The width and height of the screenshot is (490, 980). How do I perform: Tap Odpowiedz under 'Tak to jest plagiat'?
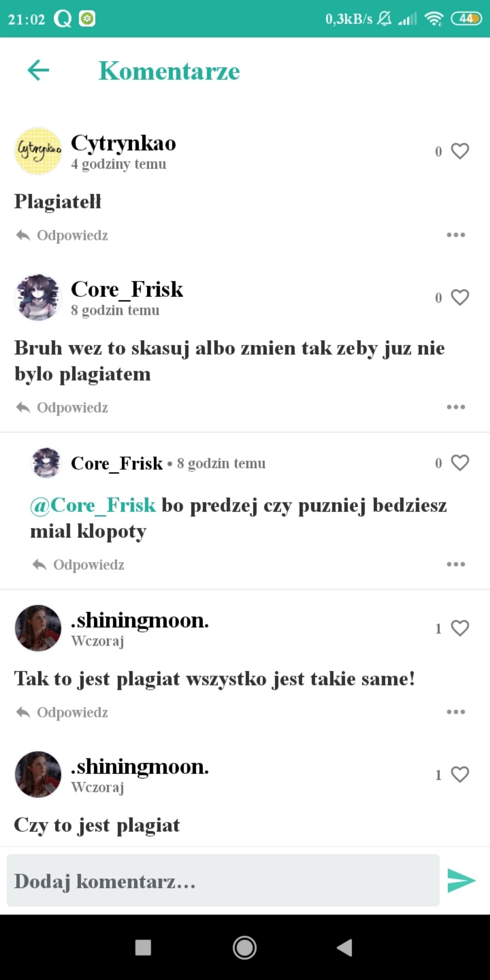pyautogui.click(x=61, y=712)
